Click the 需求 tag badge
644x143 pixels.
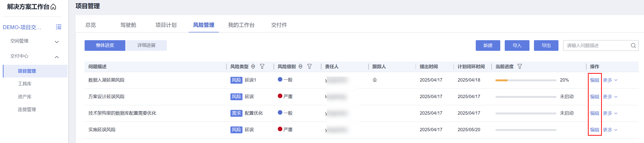point(236,113)
